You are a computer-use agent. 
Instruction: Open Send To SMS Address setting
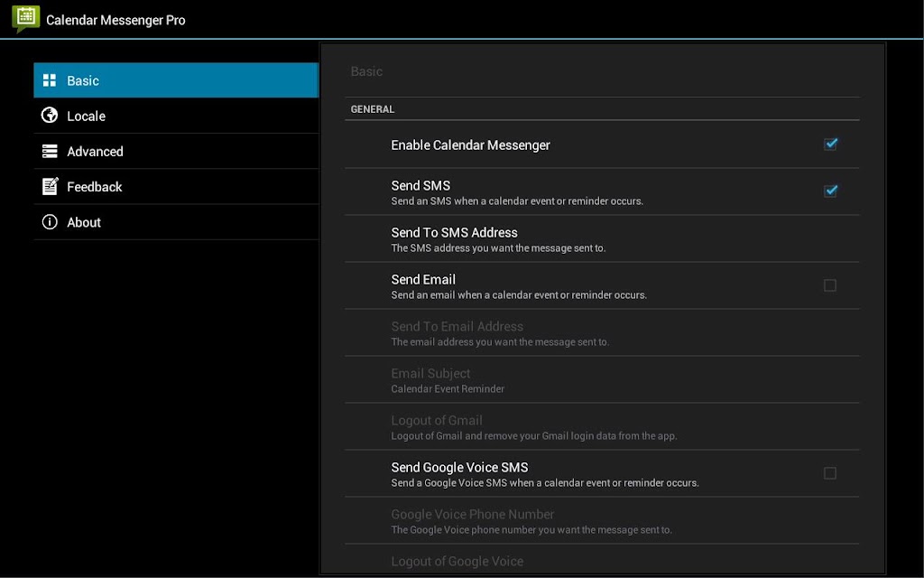(602, 238)
